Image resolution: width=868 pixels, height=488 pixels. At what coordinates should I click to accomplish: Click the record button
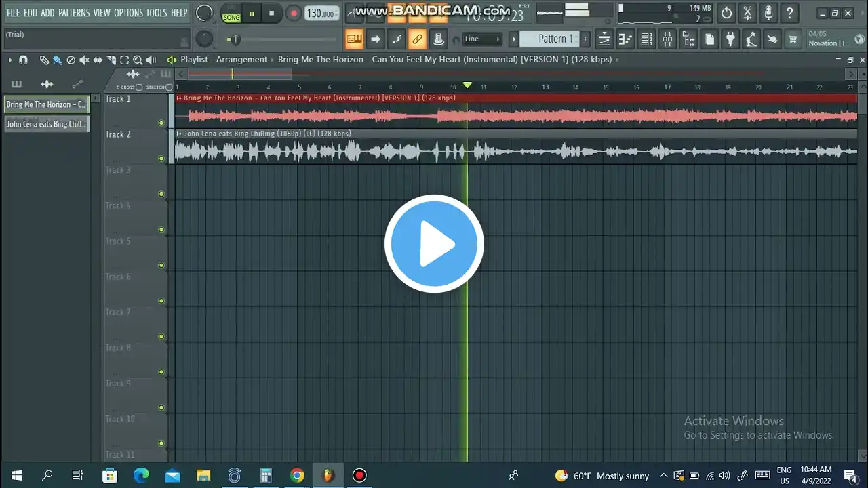294,13
